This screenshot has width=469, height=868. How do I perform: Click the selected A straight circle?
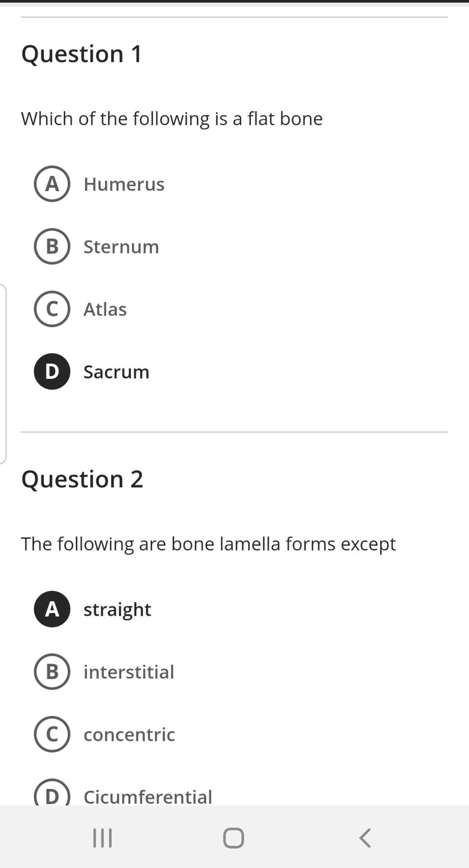tap(52, 609)
